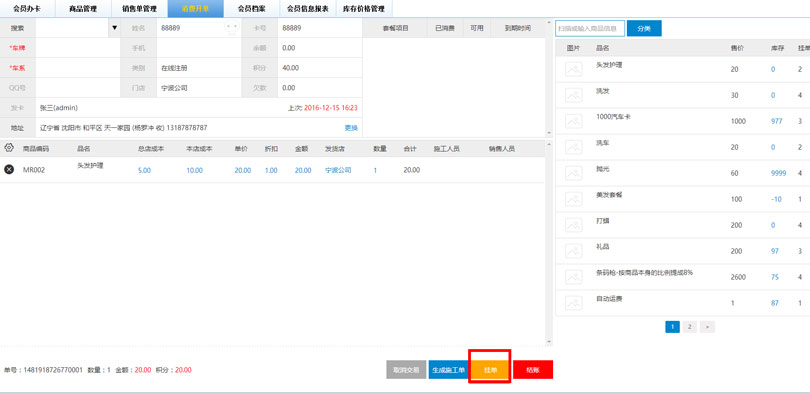Click the image placeholder for 打蜡
Screen dimensions: 810x393
pyautogui.click(x=574, y=225)
